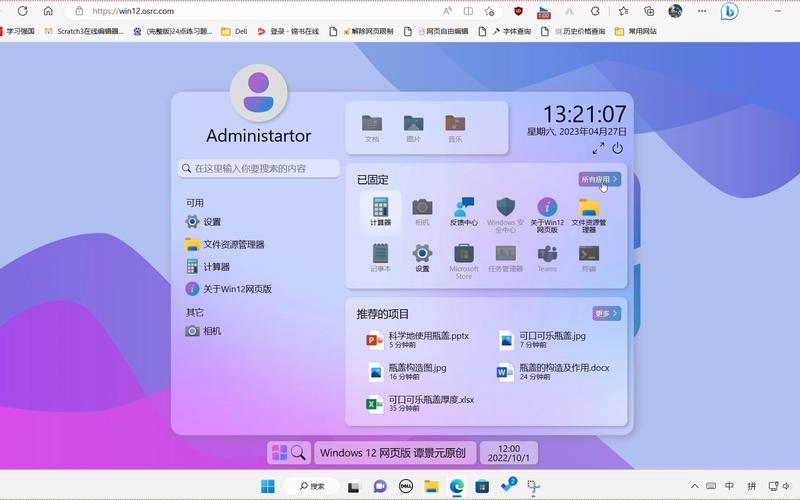Open the Camera pinned app icon

(x=422, y=212)
